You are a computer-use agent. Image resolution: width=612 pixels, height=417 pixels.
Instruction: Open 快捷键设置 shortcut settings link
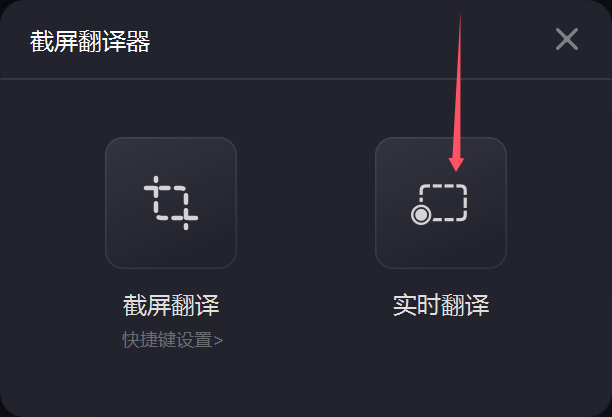[173, 340]
